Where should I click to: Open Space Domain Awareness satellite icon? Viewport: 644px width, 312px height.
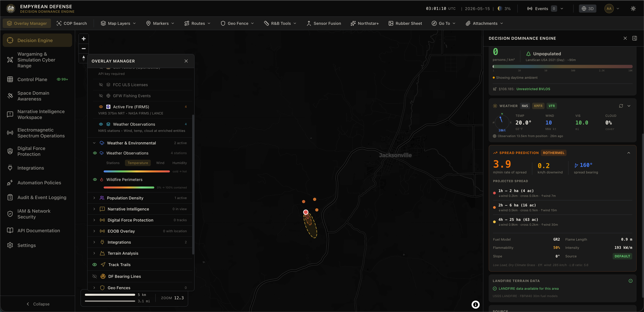[x=10, y=96]
